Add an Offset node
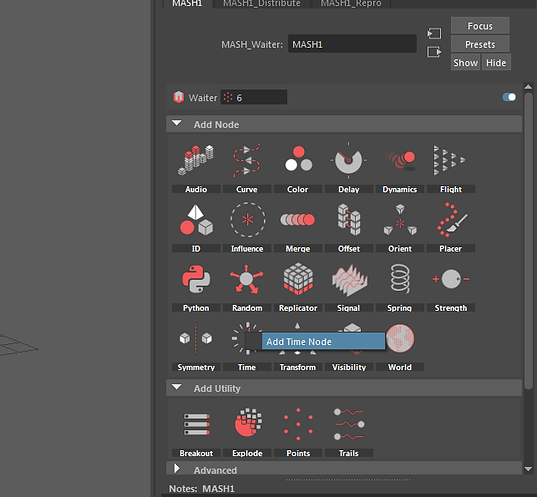This screenshot has height=497, width=537. [349, 220]
